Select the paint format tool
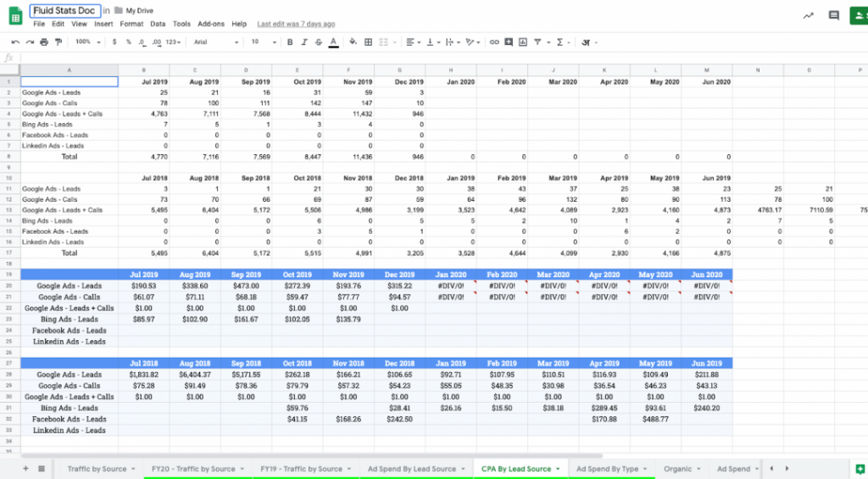This screenshot has height=479, width=868. (56, 42)
